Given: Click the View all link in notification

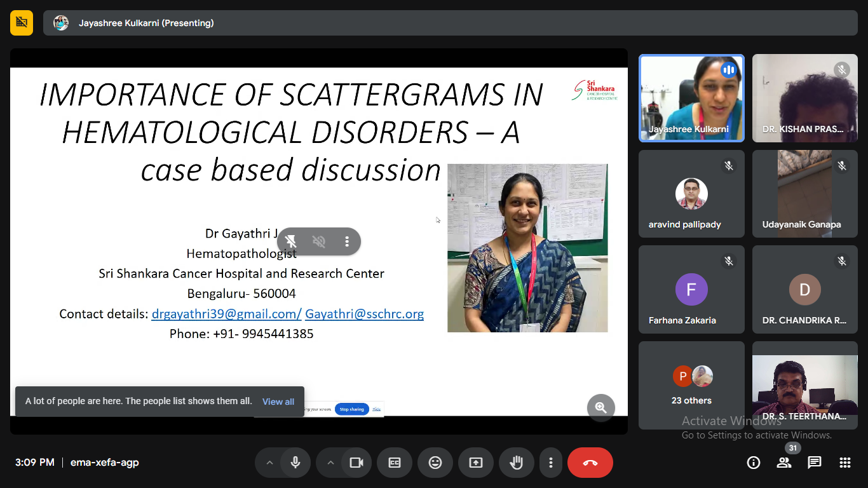Looking at the screenshot, I should [278, 402].
